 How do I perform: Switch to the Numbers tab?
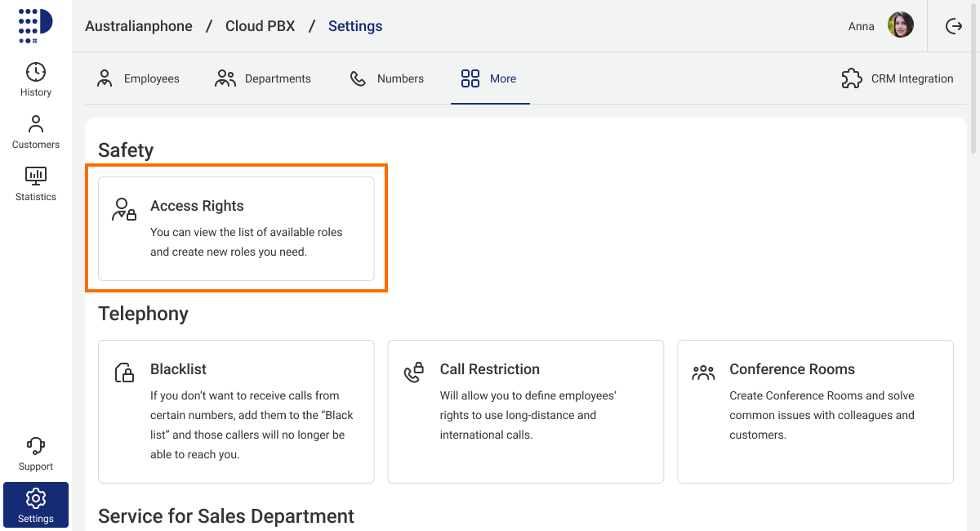click(387, 78)
